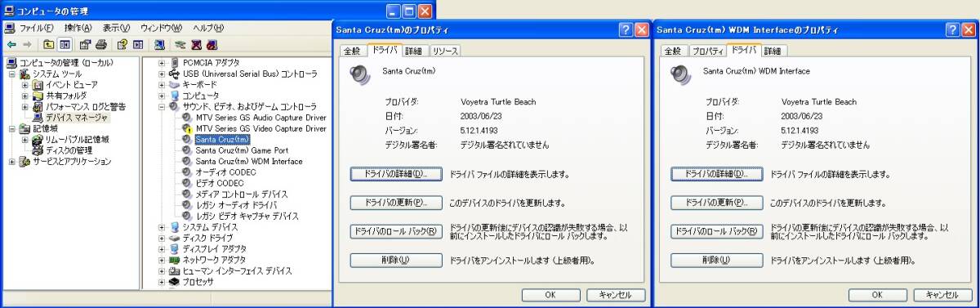Click OK in Santa Cruz(tm) properties dialog

point(550,295)
